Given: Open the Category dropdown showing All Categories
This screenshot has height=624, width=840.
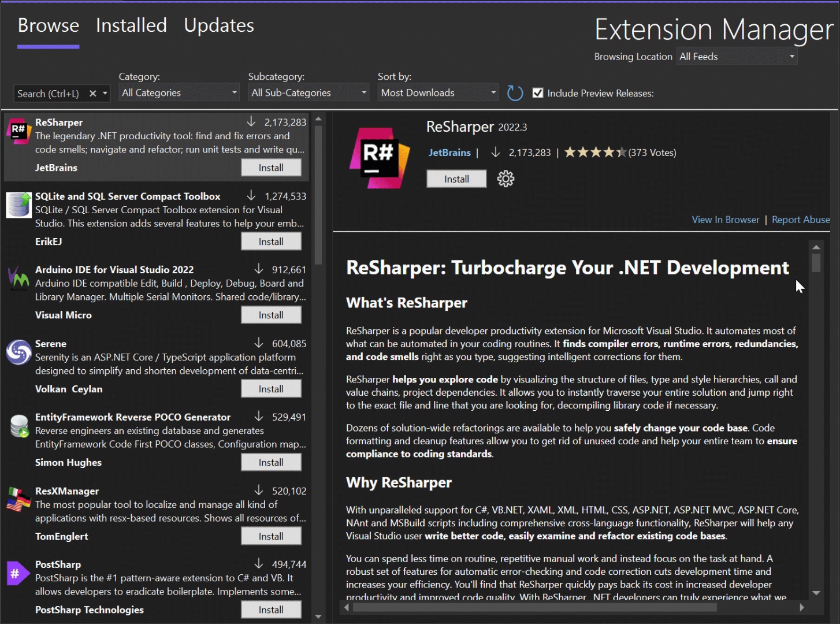Looking at the screenshot, I should click(x=179, y=92).
